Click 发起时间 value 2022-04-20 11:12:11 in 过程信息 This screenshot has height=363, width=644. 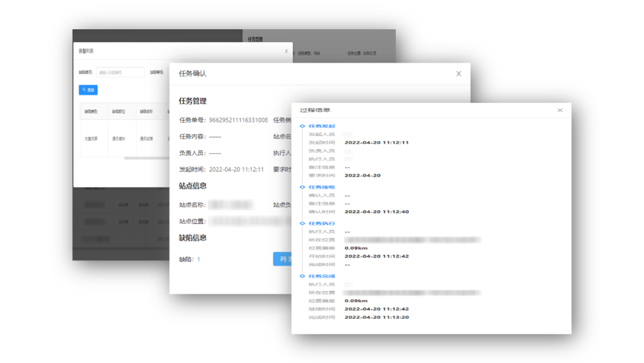(377, 143)
